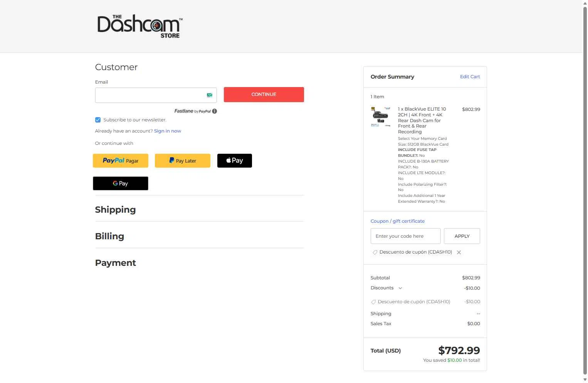Click the email autofill icon in the Email field
The image size is (588, 383).
coord(210,95)
